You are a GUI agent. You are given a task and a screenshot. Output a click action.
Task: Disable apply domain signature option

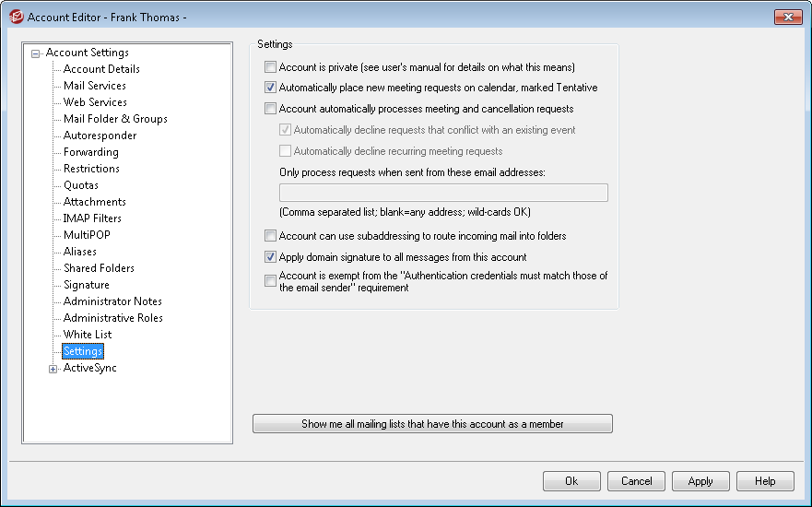pos(270,257)
